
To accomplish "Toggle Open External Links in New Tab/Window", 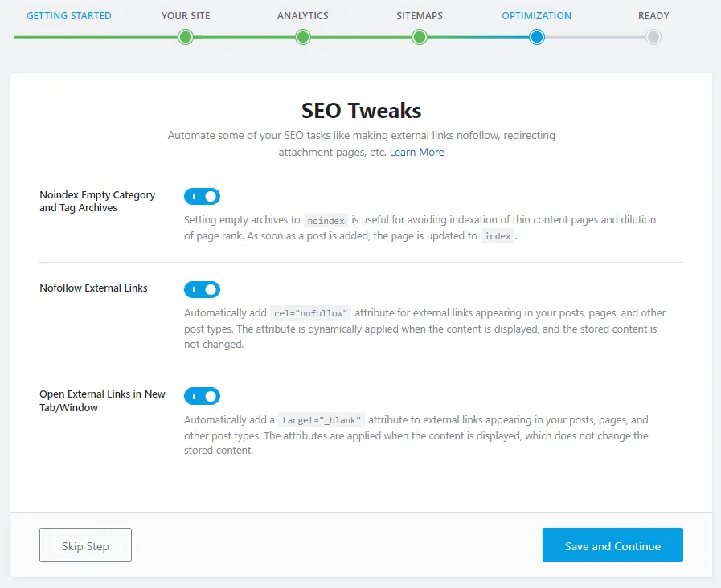I will click(x=202, y=396).
